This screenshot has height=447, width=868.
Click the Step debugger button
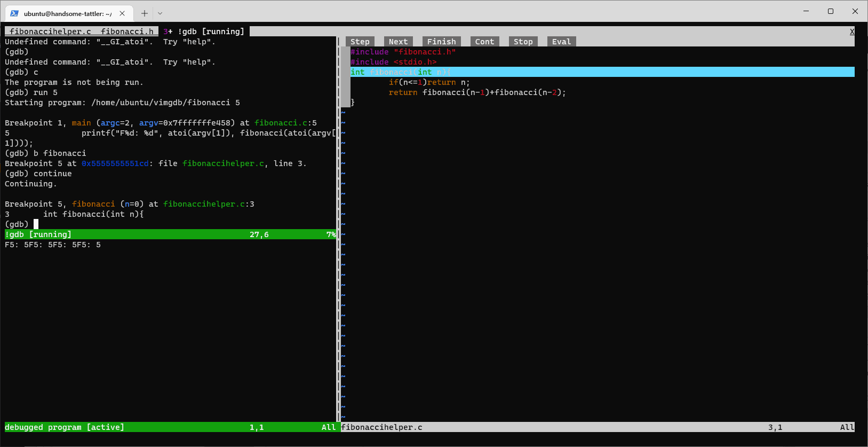(360, 42)
